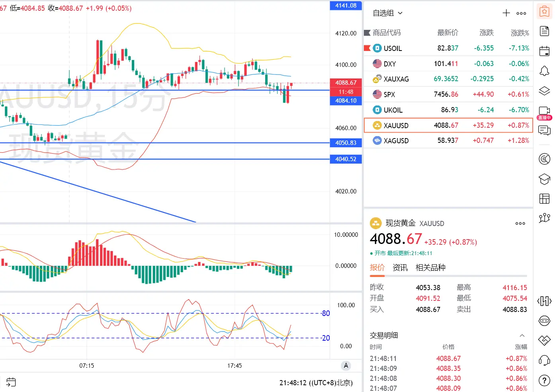Open the alerts bell icon
This screenshot has height=392, width=555.
coord(544,71)
